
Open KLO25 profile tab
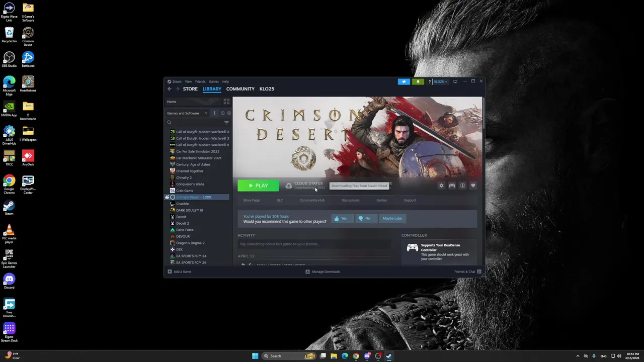click(x=267, y=89)
